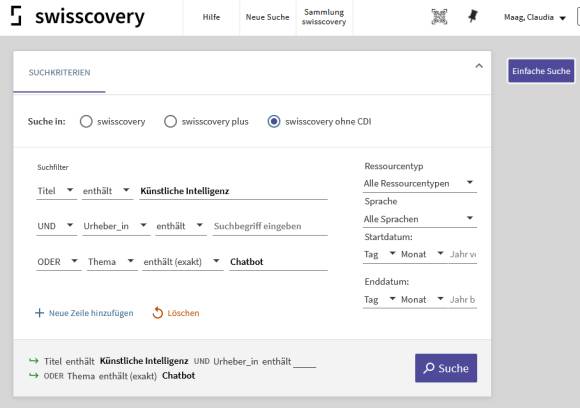Image resolution: width=580 pixels, height=408 pixels.
Task: Open pinned favorites via pin icon
Action: (472, 16)
